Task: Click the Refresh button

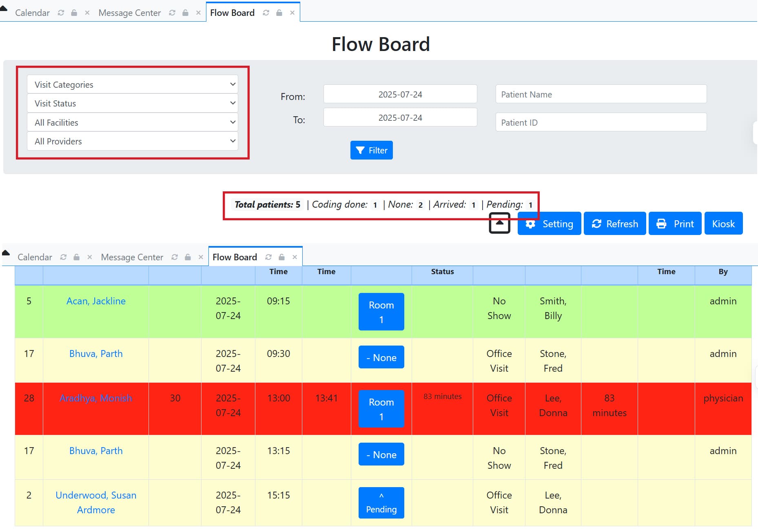Action: (x=615, y=224)
